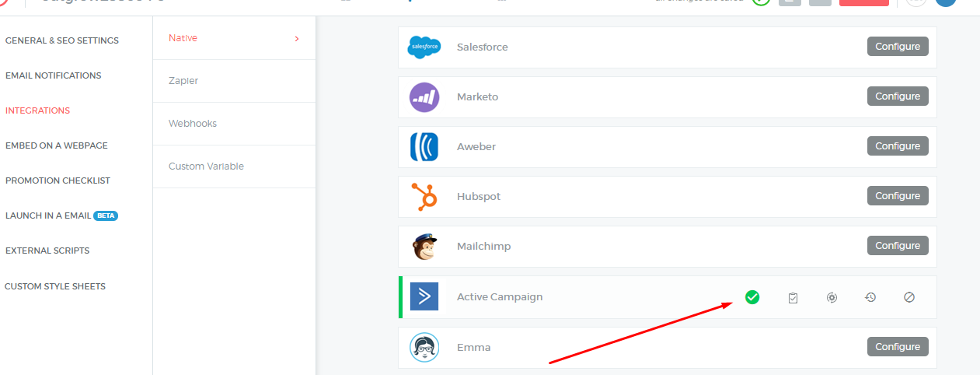Image resolution: width=980 pixels, height=375 pixels.
Task: Open General & SEO Settings
Action: point(62,40)
